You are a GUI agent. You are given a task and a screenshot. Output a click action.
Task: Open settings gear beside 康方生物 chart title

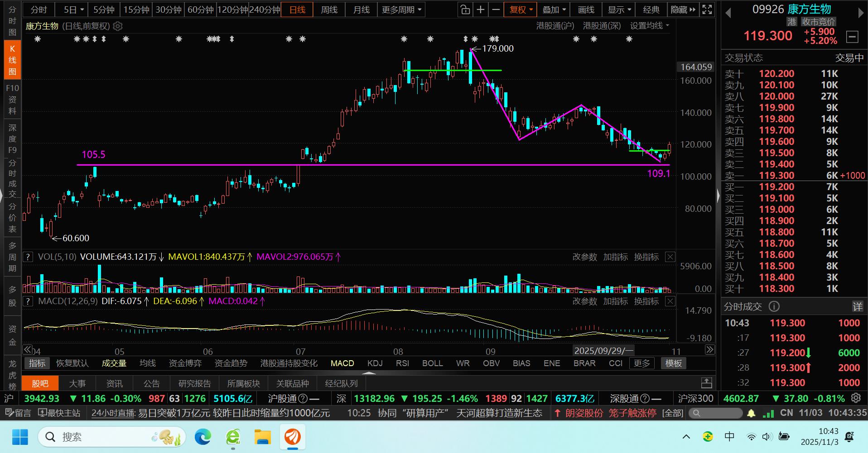click(118, 26)
